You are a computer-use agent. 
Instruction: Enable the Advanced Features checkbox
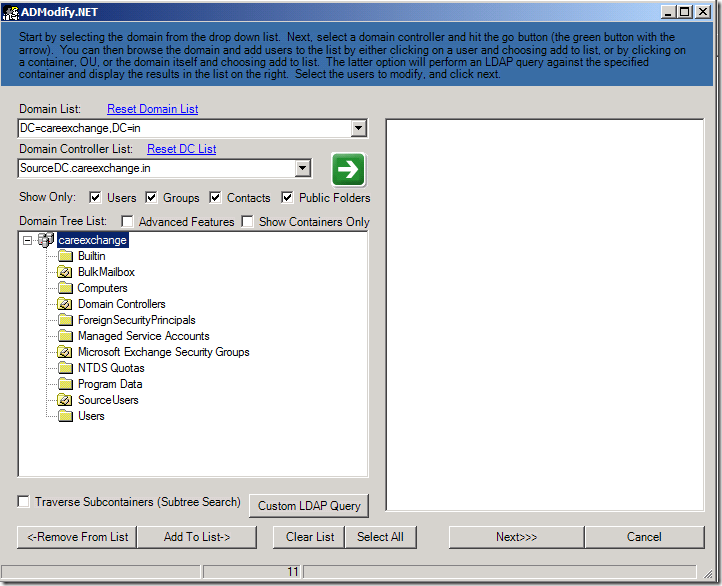point(127,221)
